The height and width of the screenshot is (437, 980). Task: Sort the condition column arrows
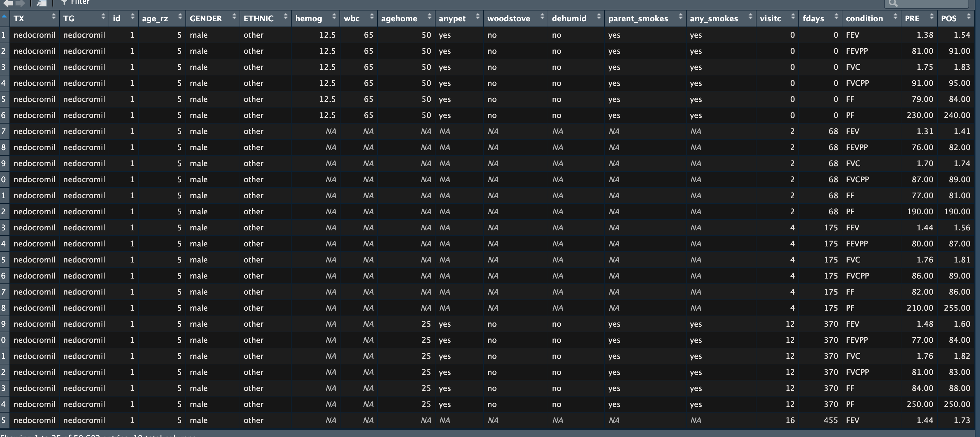[895, 16]
